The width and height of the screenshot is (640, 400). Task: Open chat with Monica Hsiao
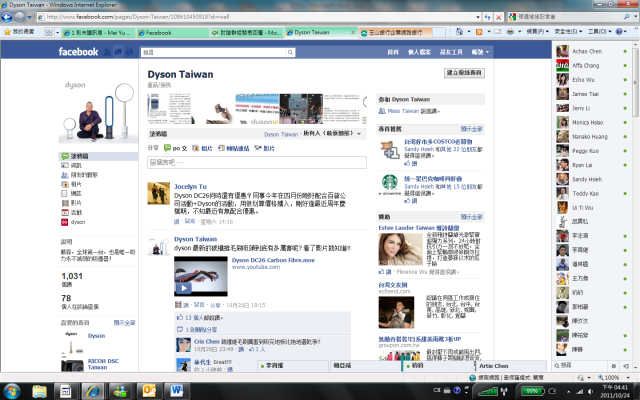click(591, 122)
